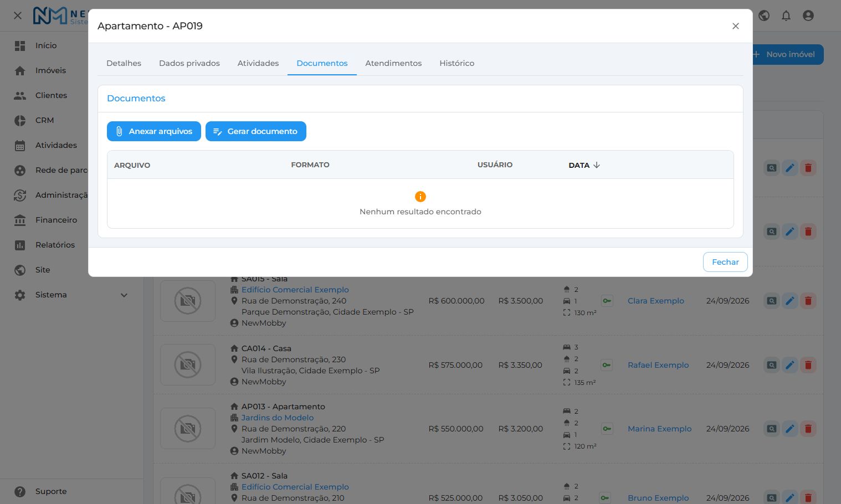Click the Início home dashboard icon

[20, 46]
